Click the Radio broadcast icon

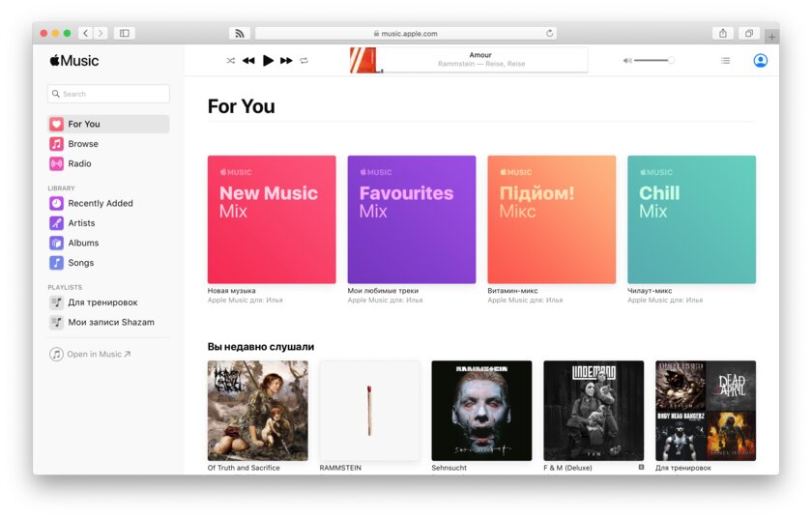click(56, 163)
